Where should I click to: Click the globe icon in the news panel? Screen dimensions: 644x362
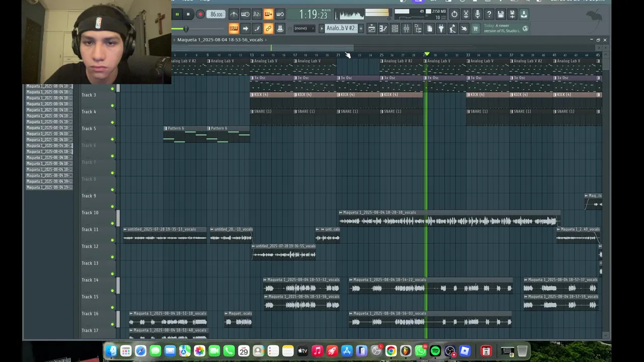525,29
